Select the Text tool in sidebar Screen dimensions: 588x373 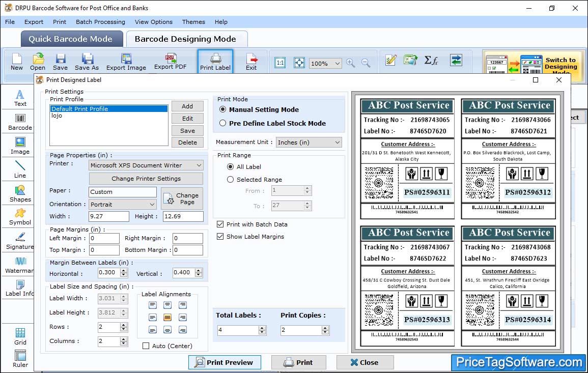point(20,98)
